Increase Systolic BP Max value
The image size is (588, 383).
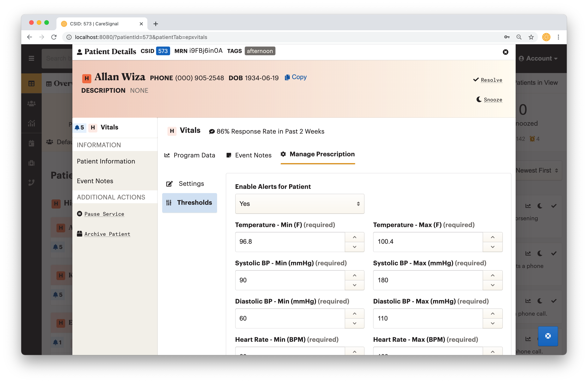click(493, 275)
